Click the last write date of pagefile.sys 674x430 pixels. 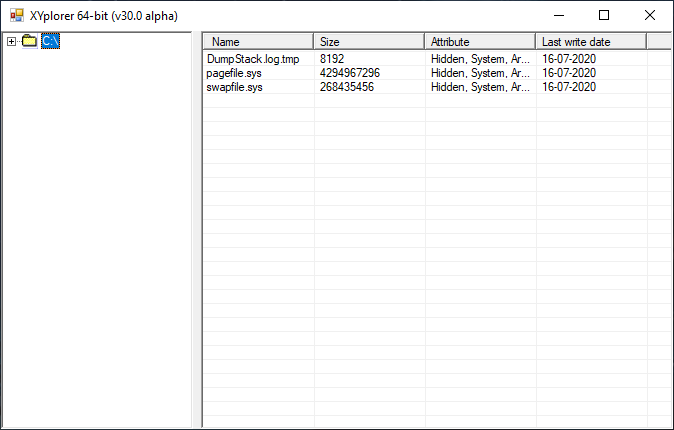[569, 73]
